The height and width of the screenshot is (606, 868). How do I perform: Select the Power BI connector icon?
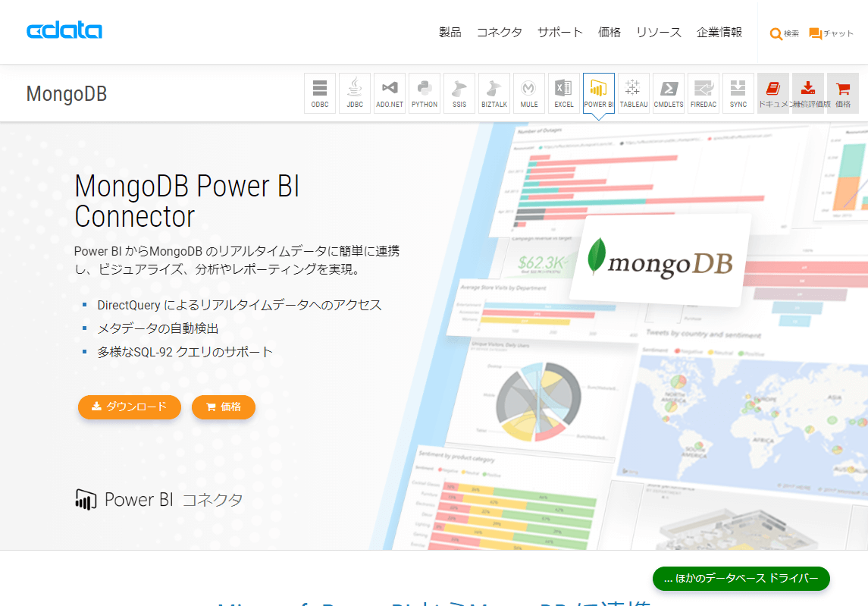coord(599,93)
